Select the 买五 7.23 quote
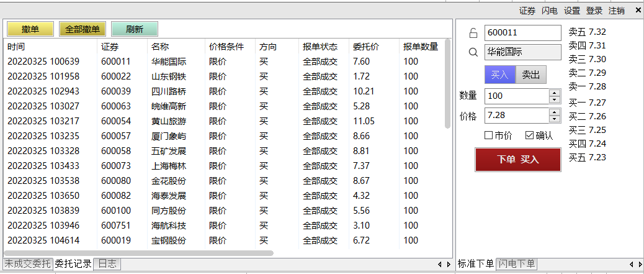 pyautogui.click(x=588, y=157)
